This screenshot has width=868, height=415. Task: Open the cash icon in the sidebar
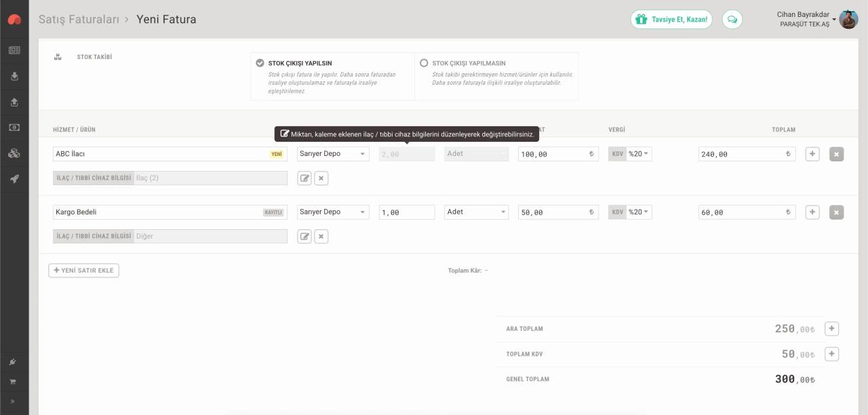(x=14, y=127)
